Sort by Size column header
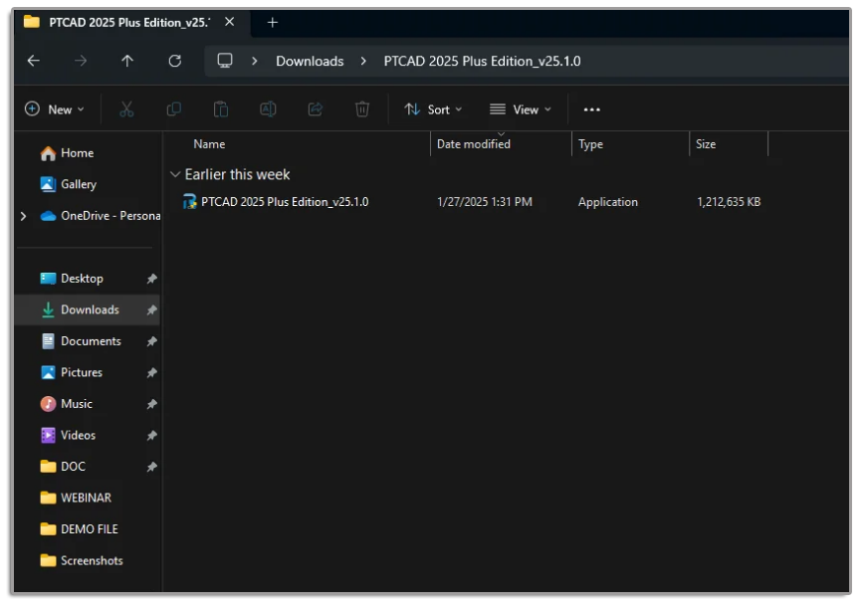 click(x=706, y=144)
